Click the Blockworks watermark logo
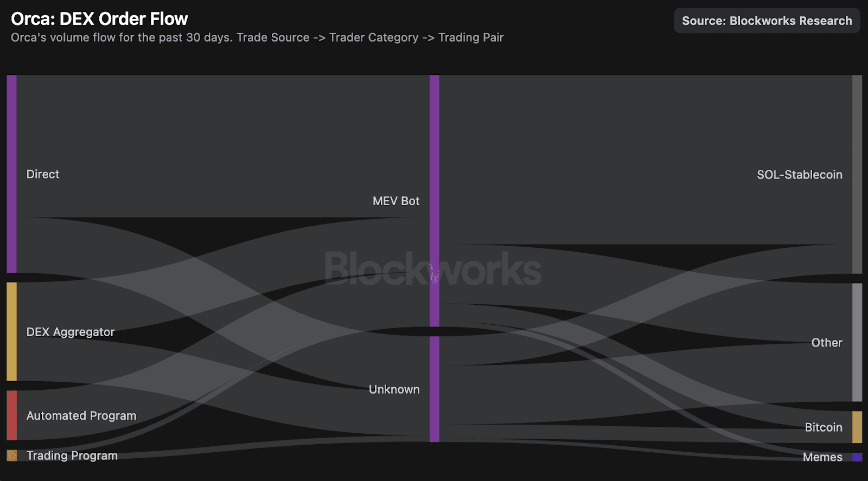This screenshot has height=481, width=868. 432,268
